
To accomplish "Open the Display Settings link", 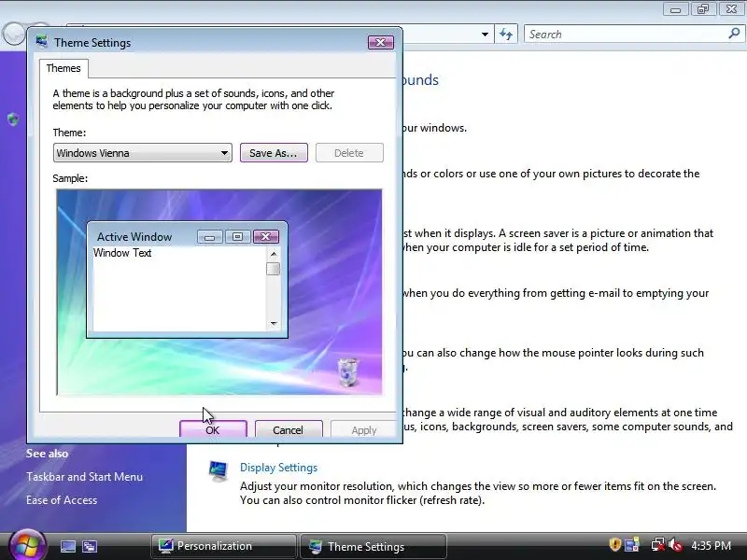I will 278,468.
